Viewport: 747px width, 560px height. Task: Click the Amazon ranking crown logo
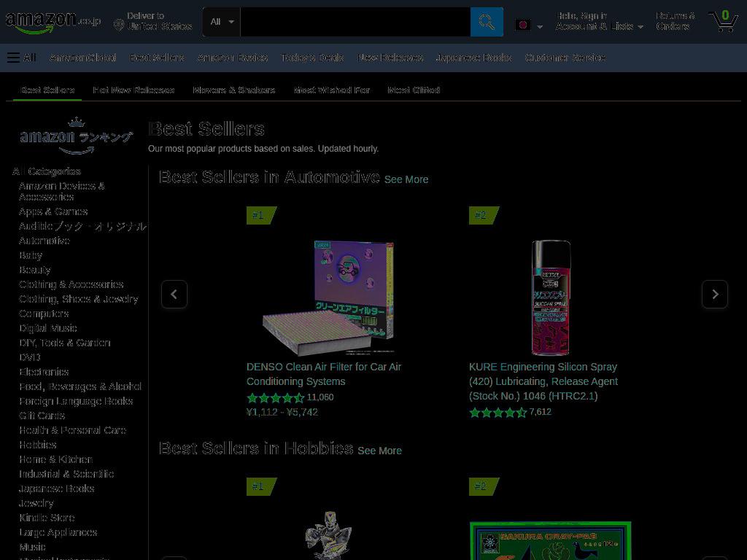point(76,136)
